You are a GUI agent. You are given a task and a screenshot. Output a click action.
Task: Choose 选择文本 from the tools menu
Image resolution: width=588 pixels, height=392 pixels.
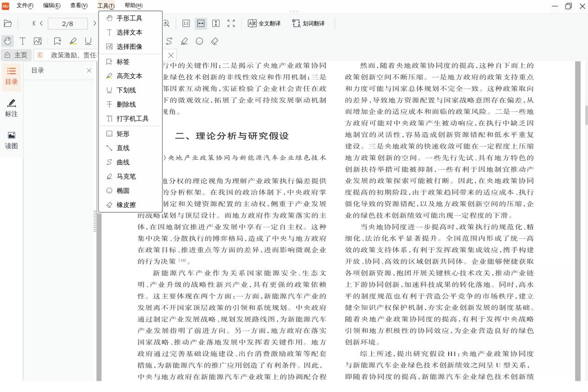coord(131,32)
